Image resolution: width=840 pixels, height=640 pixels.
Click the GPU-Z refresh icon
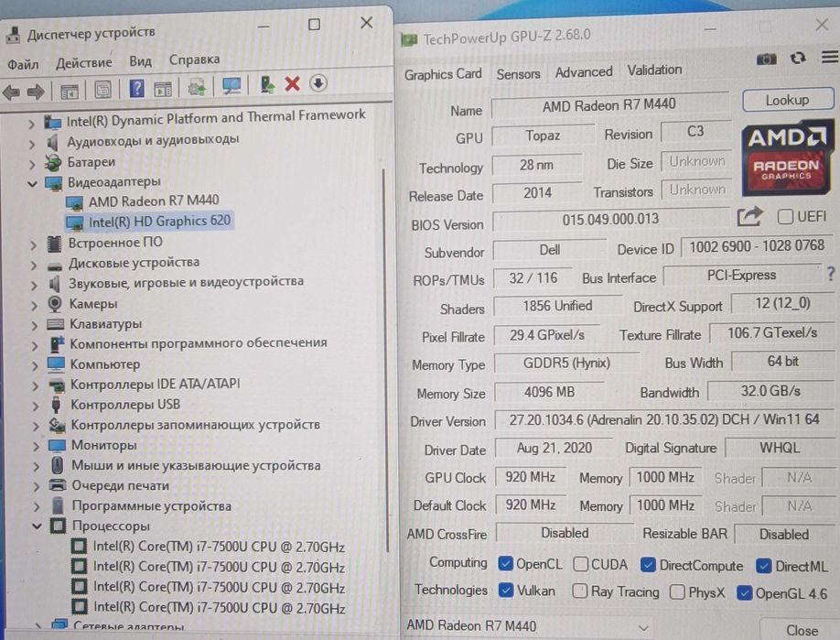(798, 58)
